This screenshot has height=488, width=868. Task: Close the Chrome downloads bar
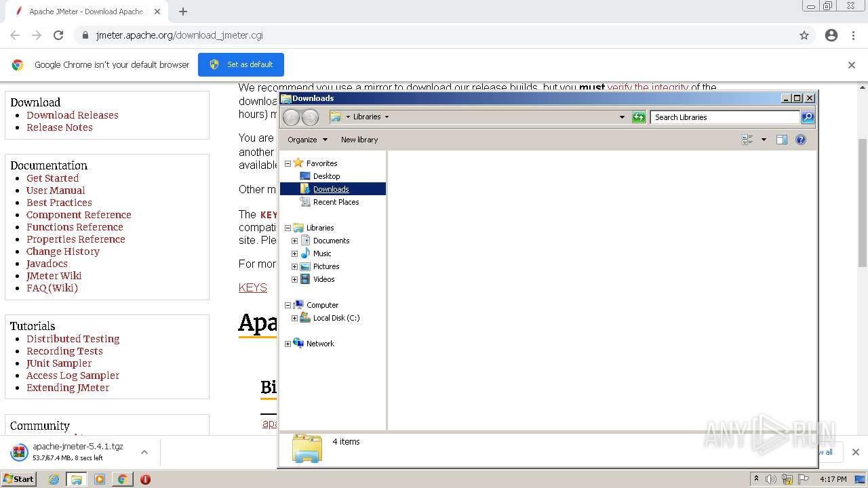[x=855, y=452]
